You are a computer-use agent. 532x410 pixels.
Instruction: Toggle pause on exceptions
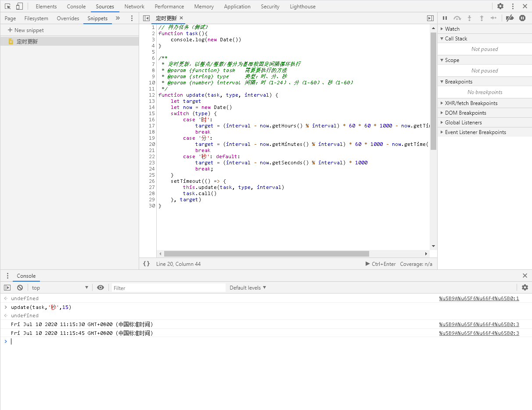tap(522, 18)
